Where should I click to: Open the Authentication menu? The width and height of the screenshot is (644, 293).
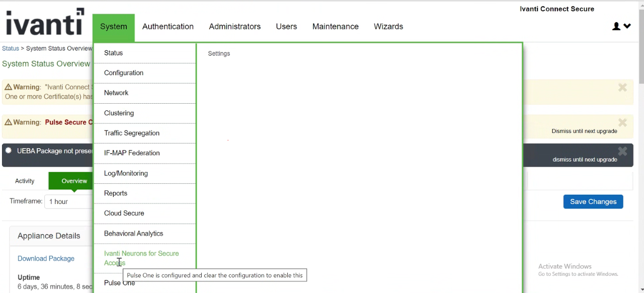click(x=168, y=26)
